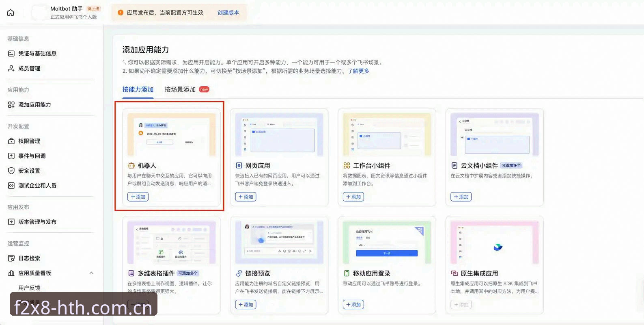Click the 权限管理 icon
644x325 pixels.
(x=11, y=141)
